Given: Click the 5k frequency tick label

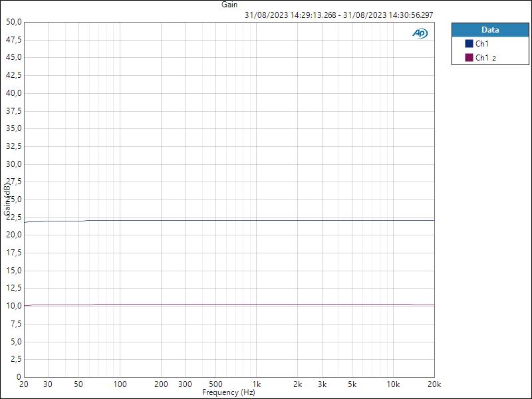Looking at the screenshot, I should [x=352, y=384].
